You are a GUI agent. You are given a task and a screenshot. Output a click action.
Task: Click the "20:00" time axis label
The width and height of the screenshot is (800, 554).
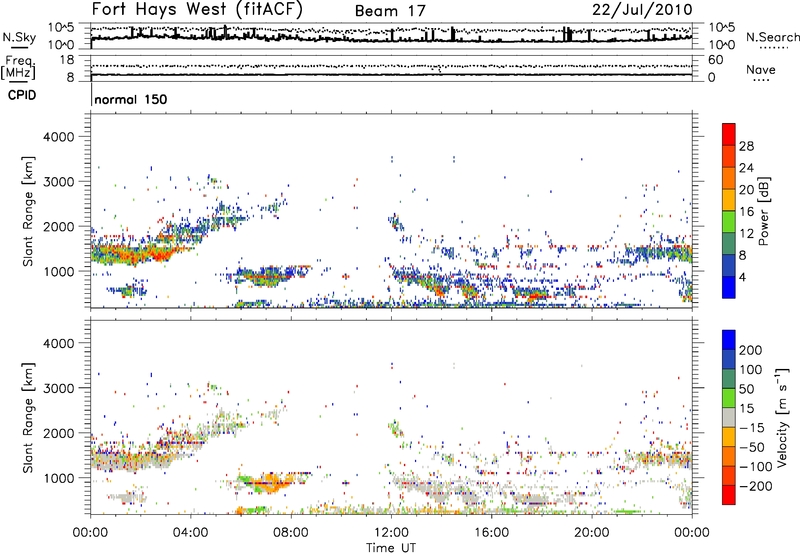591,533
